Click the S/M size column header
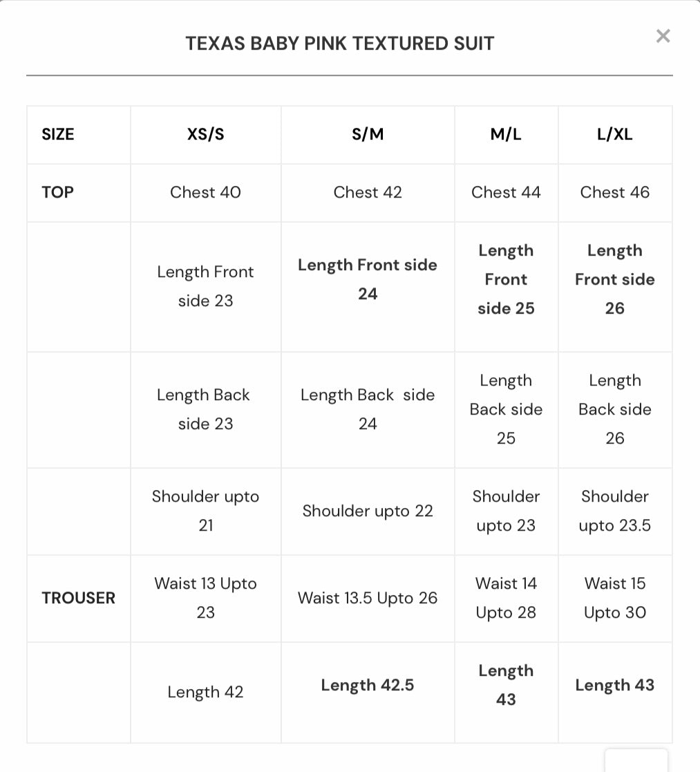 pyautogui.click(x=367, y=135)
